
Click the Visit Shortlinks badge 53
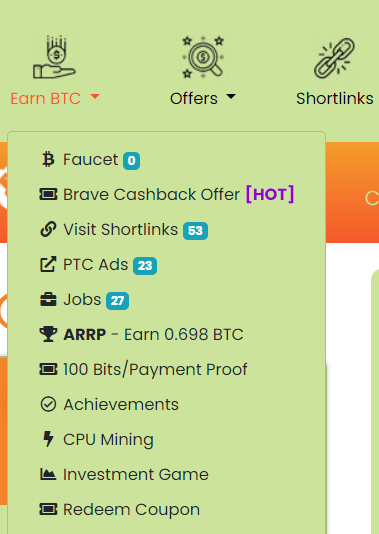(x=195, y=231)
